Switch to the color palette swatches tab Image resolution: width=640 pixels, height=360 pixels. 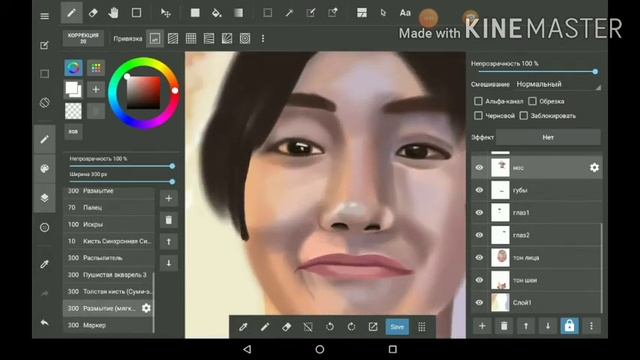tap(96, 68)
